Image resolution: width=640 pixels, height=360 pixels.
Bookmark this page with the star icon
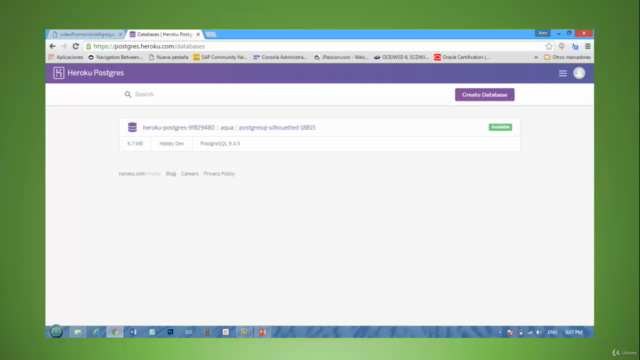(x=549, y=46)
